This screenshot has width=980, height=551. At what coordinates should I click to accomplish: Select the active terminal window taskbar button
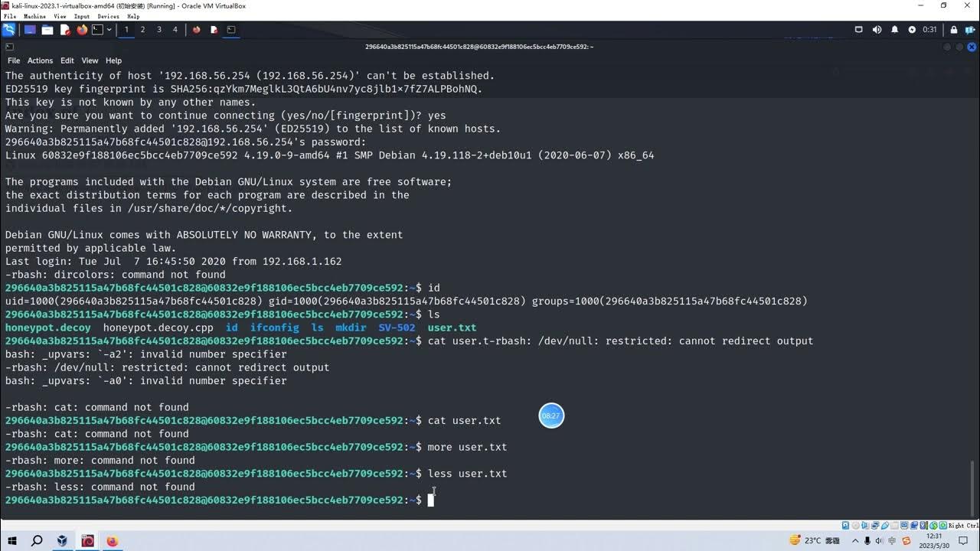click(231, 30)
